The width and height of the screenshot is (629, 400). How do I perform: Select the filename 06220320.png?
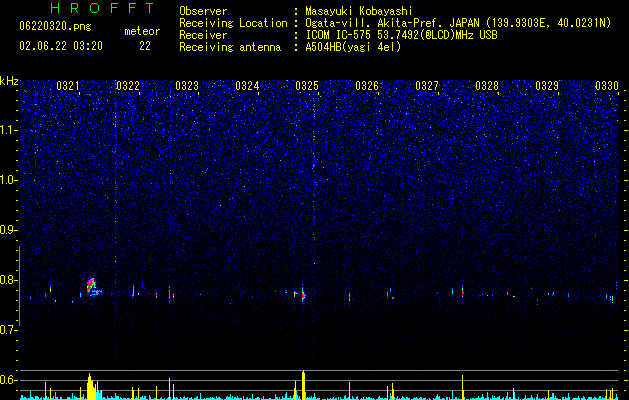pos(55,27)
